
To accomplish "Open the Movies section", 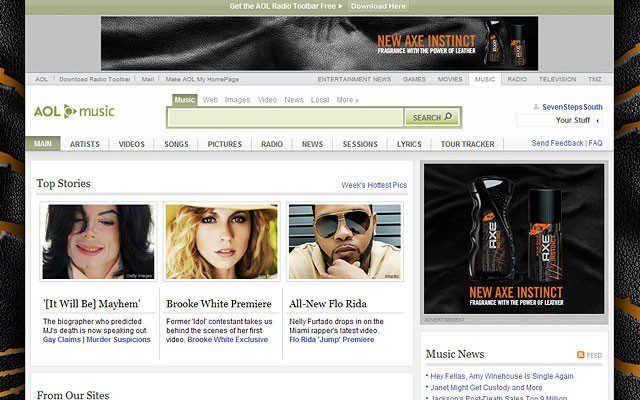I will tap(450, 79).
